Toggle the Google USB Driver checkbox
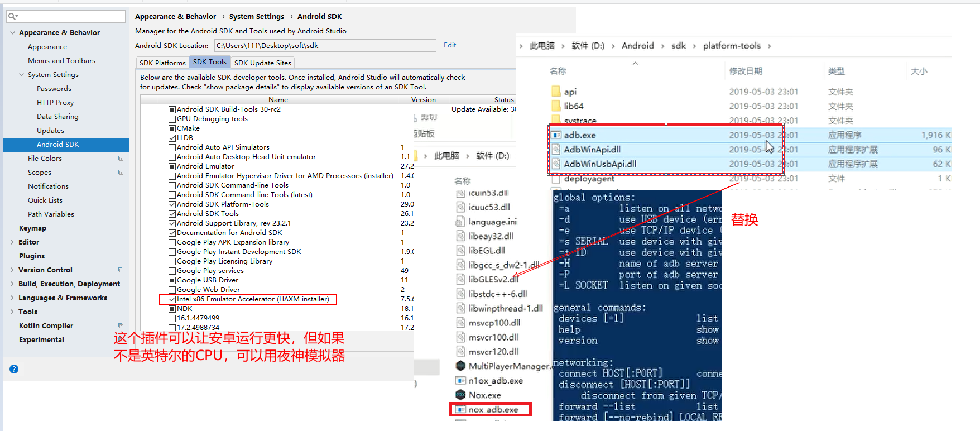980x431 pixels. pos(172,280)
